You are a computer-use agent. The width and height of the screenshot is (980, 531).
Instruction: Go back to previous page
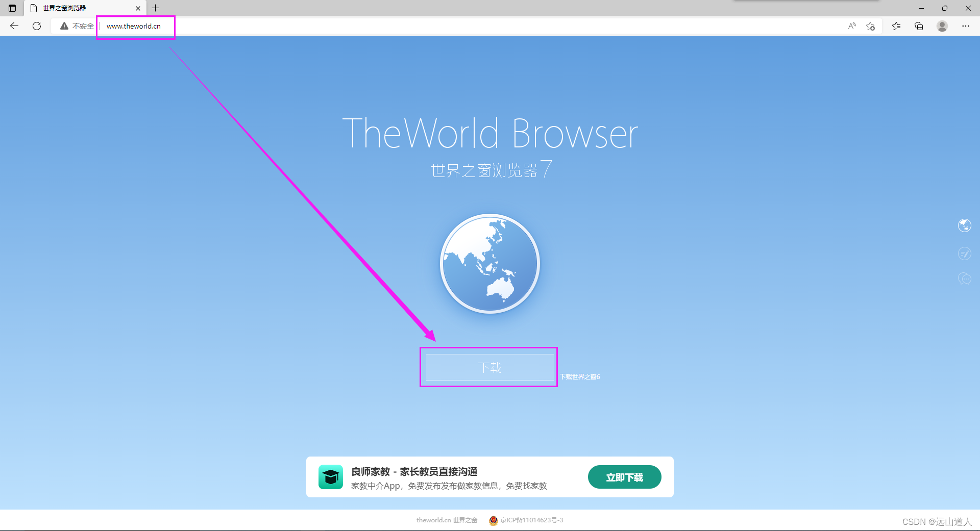tap(14, 26)
